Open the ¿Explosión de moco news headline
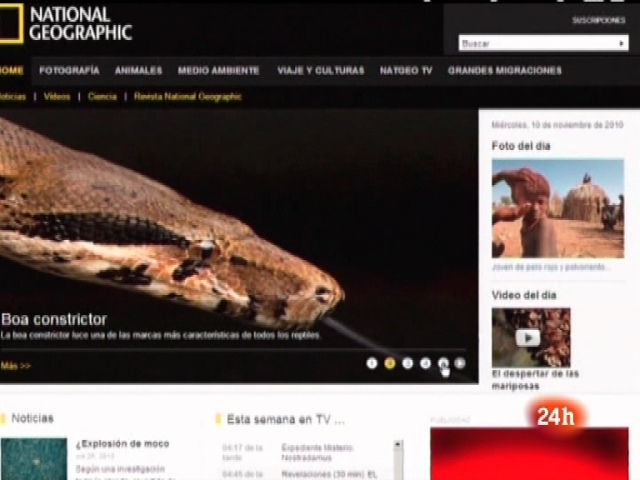This screenshot has width=640, height=480. (x=123, y=443)
